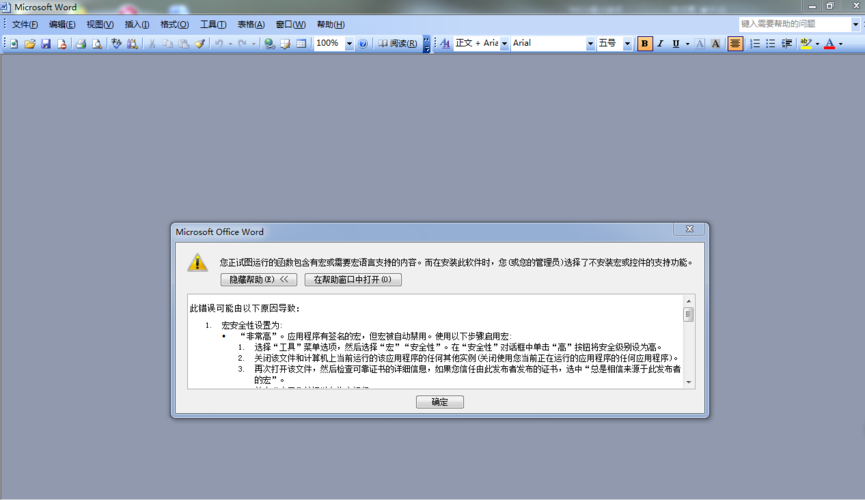The width and height of the screenshot is (865, 500).
Task: Toggle numbered list
Action: coord(755,44)
